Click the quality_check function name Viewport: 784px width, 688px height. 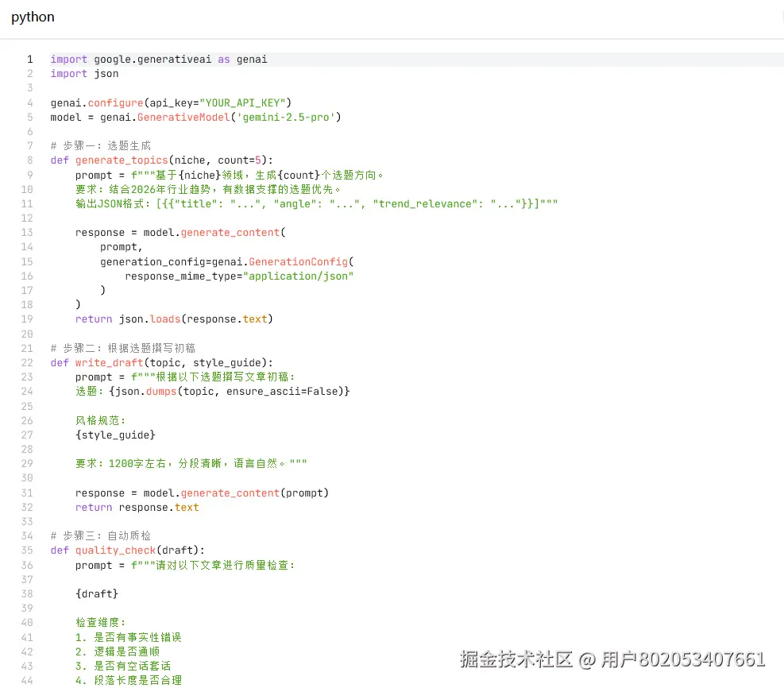[115, 550]
